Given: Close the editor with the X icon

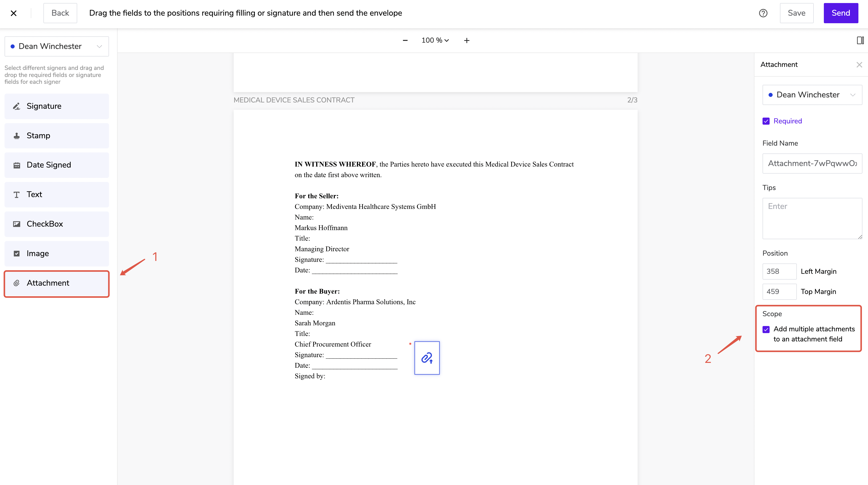Looking at the screenshot, I should click(x=13, y=13).
